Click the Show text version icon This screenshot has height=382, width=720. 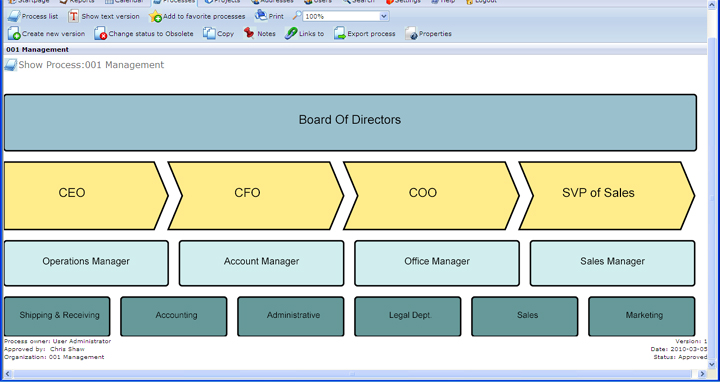pos(73,17)
